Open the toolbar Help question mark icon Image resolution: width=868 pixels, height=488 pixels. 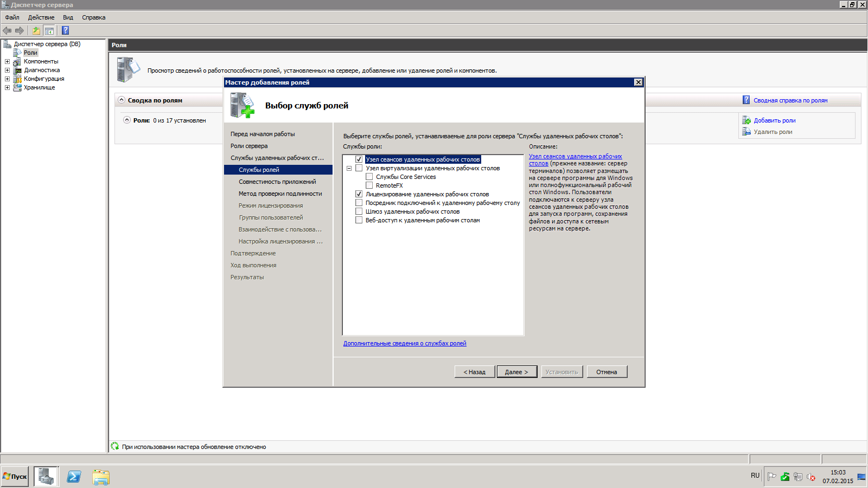coord(66,30)
